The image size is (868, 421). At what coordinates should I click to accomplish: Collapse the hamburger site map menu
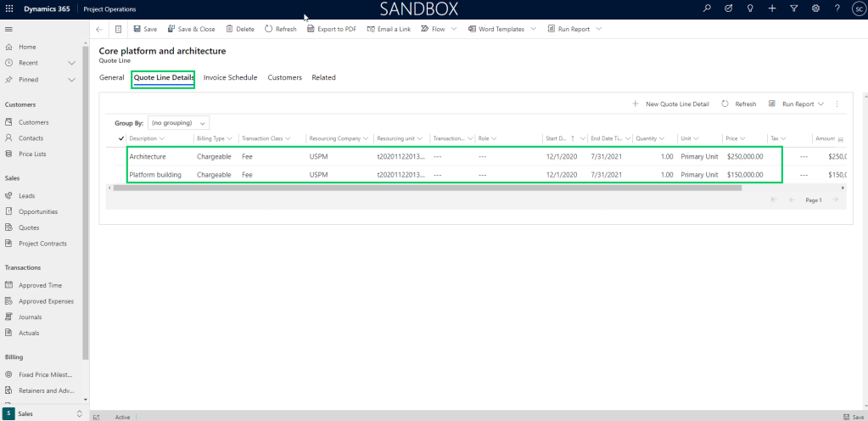pos(8,29)
